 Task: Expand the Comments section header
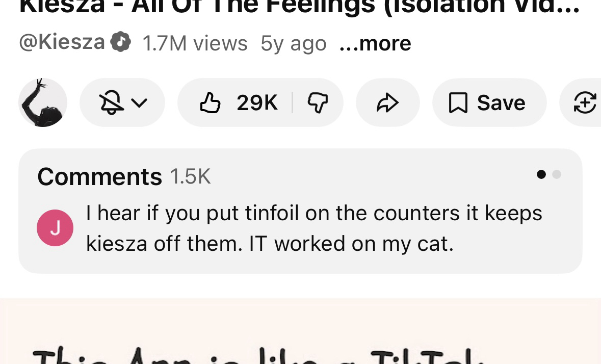pos(99,177)
